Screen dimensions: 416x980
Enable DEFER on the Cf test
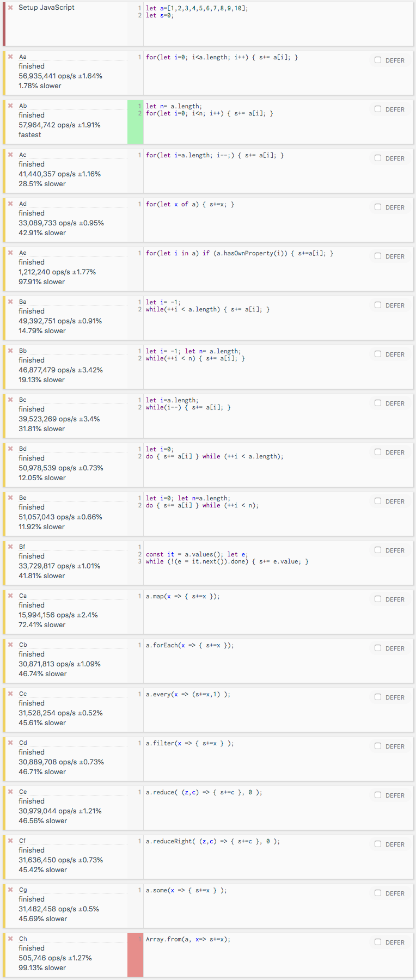pyautogui.click(x=378, y=844)
